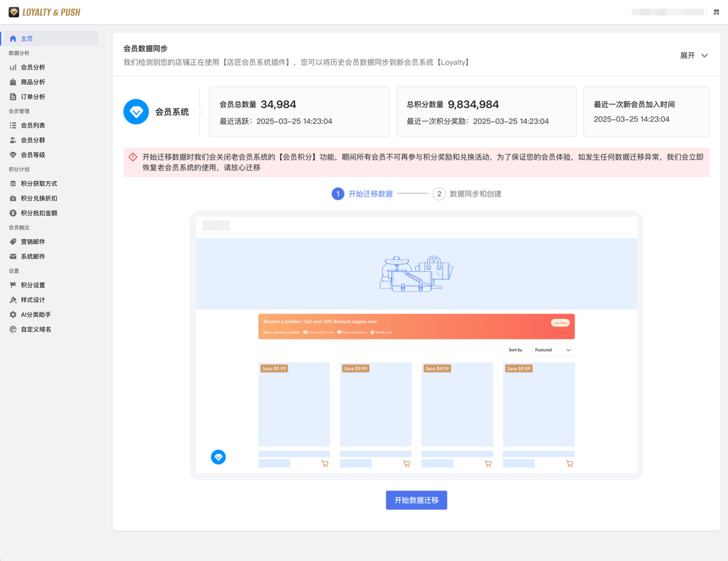
Task: Click the 商品分析 bag icon
Action: (13, 82)
